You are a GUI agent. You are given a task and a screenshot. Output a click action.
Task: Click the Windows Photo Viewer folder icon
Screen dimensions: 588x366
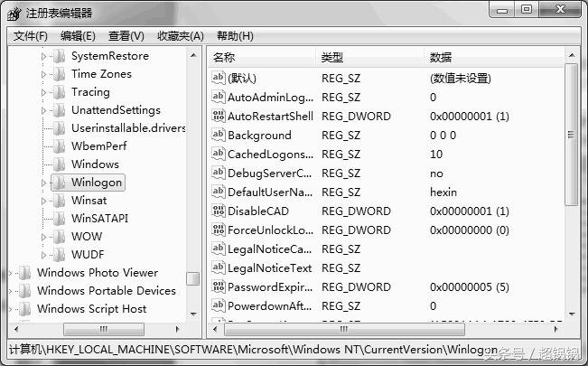pyautogui.click(x=24, y=273)
